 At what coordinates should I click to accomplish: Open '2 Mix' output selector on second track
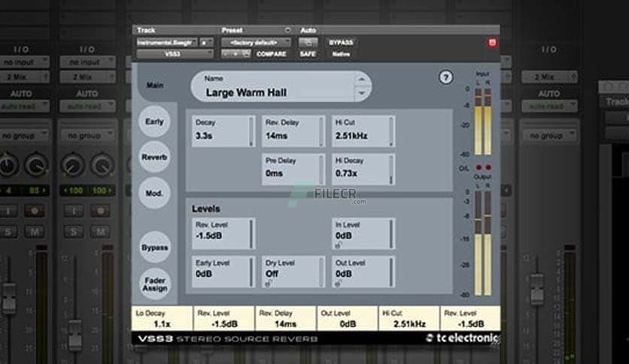(87, 77)
